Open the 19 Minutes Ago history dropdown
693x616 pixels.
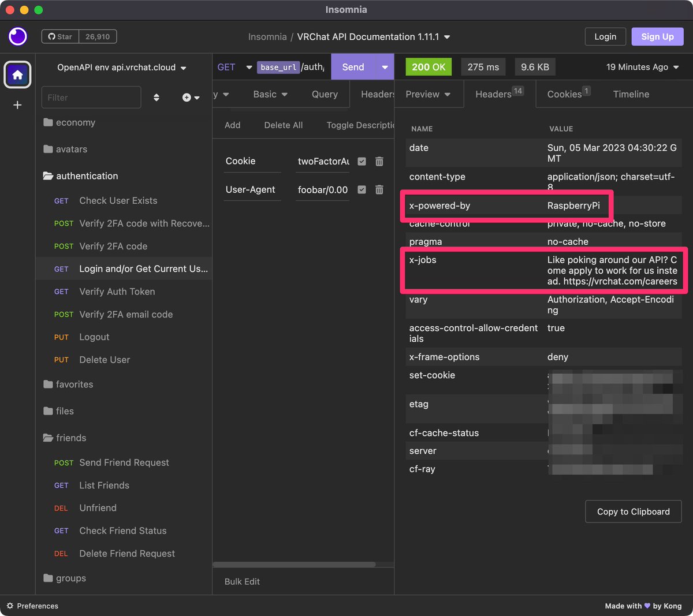click(x=642, y=67)
